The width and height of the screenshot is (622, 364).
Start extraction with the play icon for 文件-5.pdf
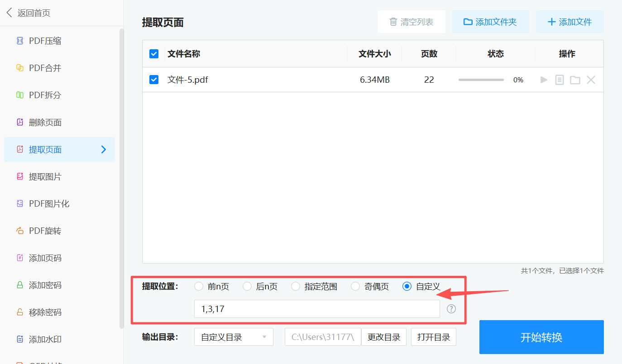click(x=543, y=80)
